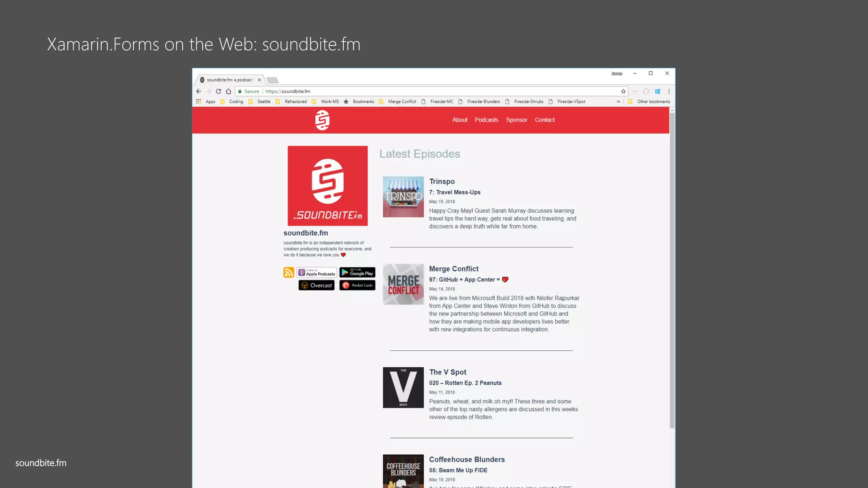Select Contact in site navigation

click(x=545, y=120)
